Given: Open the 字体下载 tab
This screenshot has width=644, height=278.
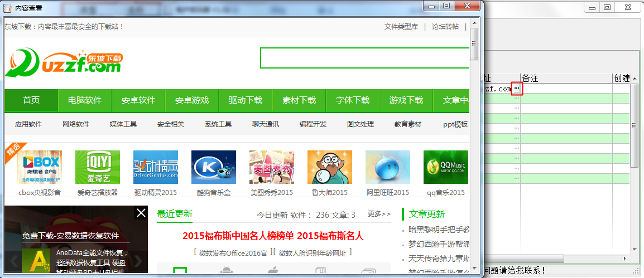Looking at the screenshot, I should tap(352, 100).
